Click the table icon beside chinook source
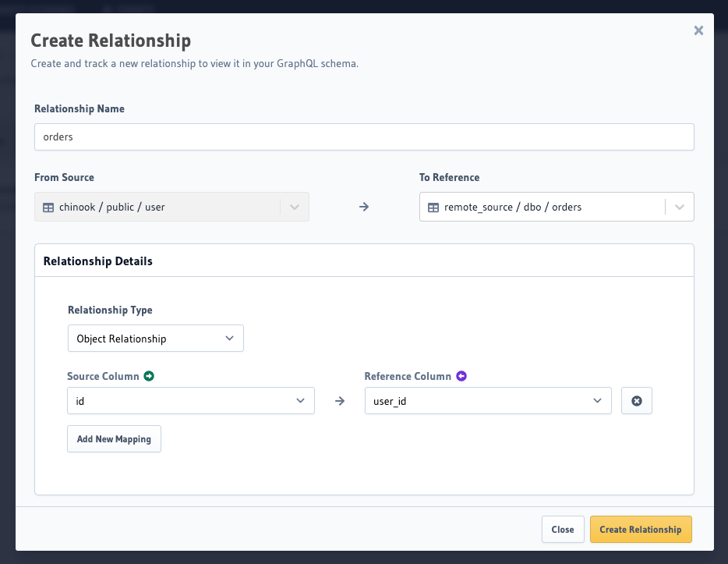Screen dimensions: 728x564 click(48, 207)
